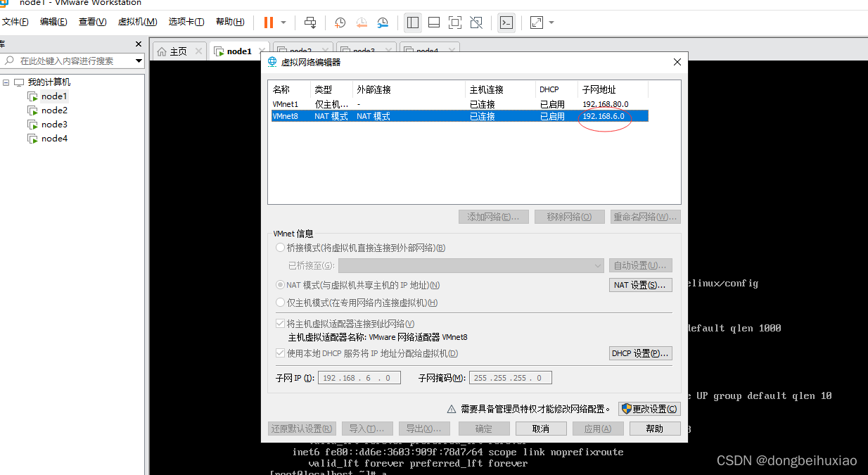Select node1 in the library tree
The width and height of the screenshot is (868, 475).
pyautogui.click(x=54, y=96)
